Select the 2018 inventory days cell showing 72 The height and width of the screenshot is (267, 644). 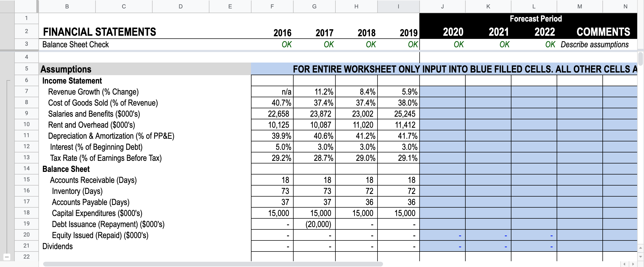click(x=356, y=191)
